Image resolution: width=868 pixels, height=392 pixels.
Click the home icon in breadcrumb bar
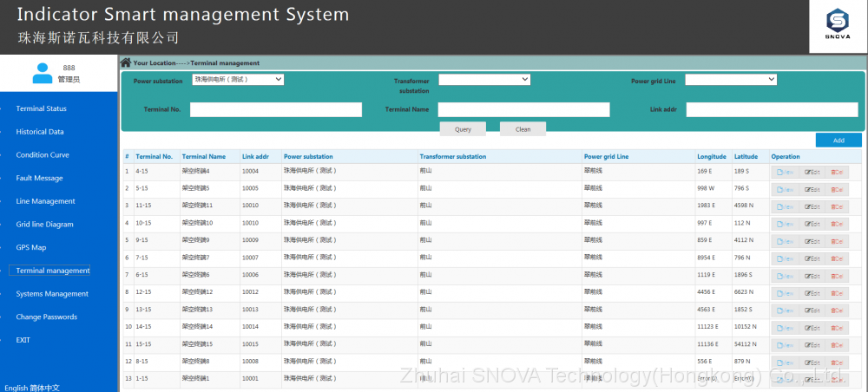(x=126, y=62)
